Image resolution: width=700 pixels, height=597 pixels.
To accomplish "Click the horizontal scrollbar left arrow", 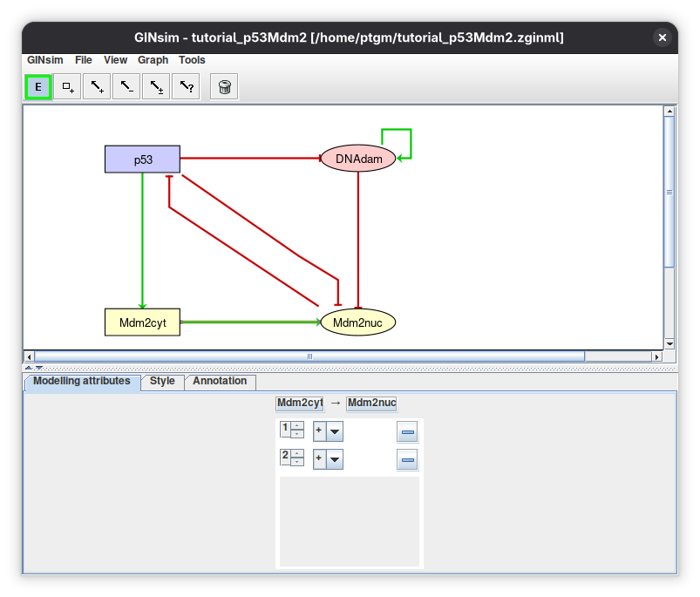I will pos(30,356).
